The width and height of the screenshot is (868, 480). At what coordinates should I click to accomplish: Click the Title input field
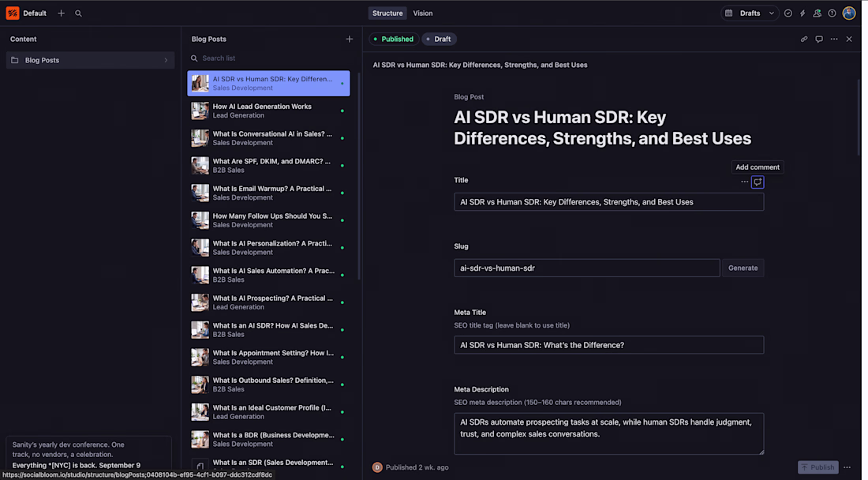[609, 202]
